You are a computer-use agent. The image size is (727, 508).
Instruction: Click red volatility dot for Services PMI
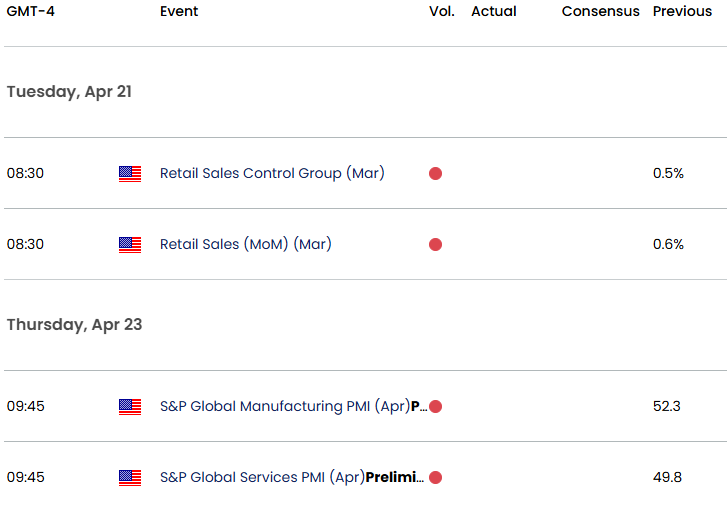(x=435, y=477)
